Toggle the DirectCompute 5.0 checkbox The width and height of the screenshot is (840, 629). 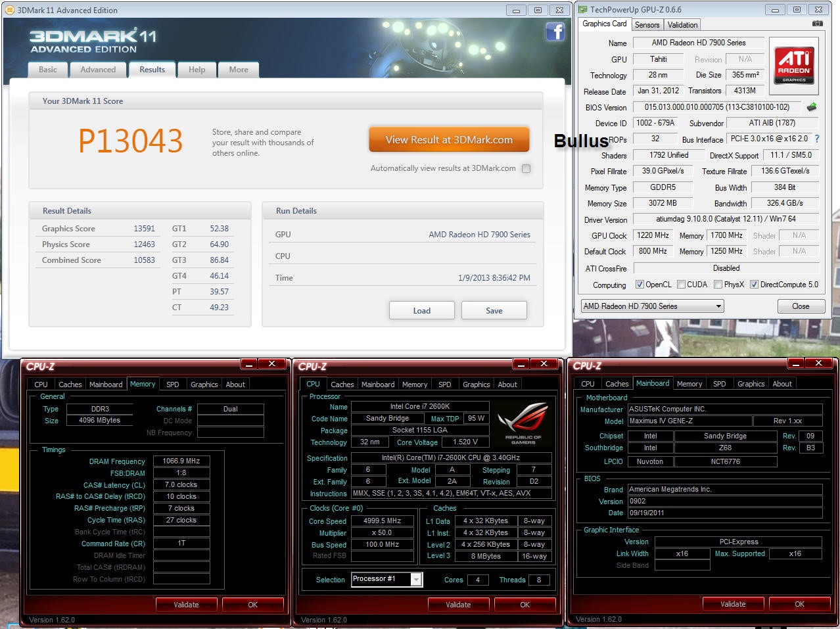click(754, 285)
